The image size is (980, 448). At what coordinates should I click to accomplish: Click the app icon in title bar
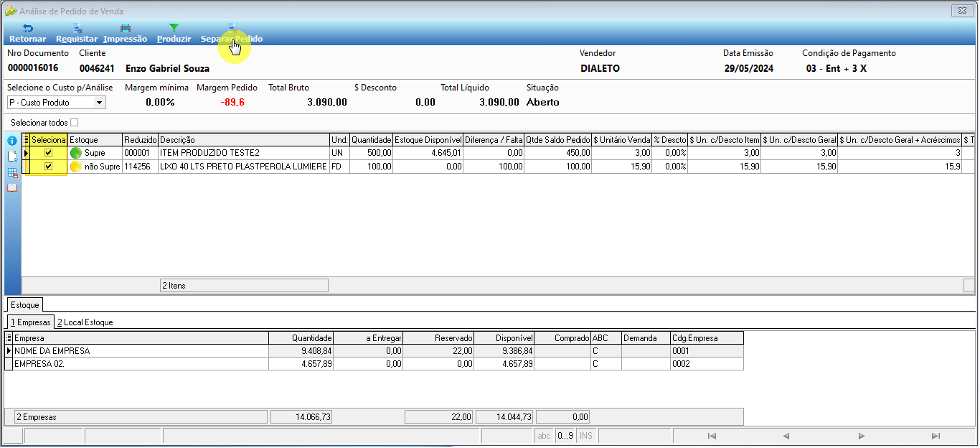pyautogui.click(x=11, y=11)
